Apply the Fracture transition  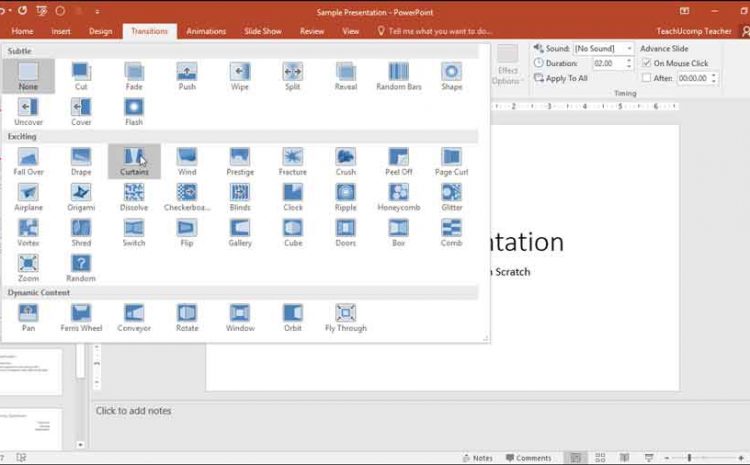pos(293,161)
